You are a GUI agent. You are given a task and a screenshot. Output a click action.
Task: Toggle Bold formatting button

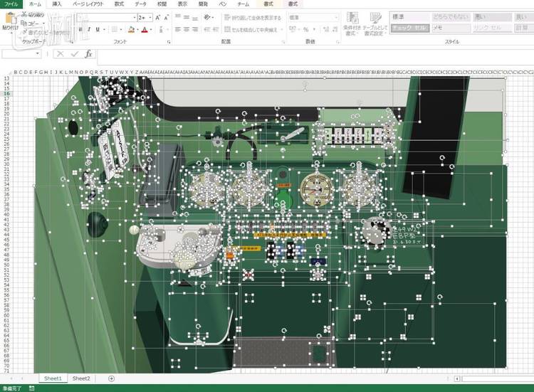[x=78, y=30]
